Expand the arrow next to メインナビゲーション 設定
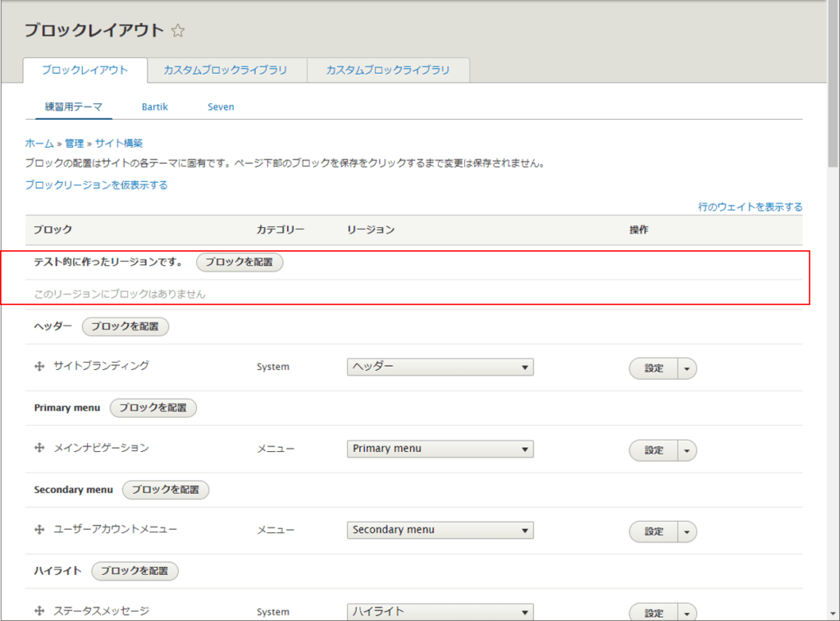The image size is (840, 621). pyautogui.click(x=687, y=450)
